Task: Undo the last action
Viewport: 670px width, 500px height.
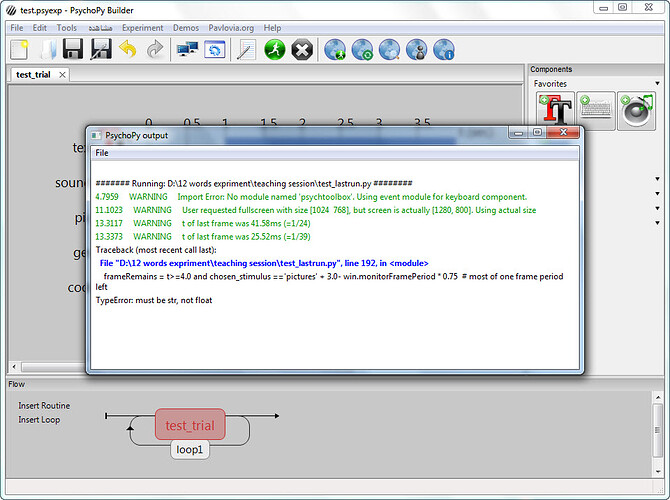Action: [127, 50]
